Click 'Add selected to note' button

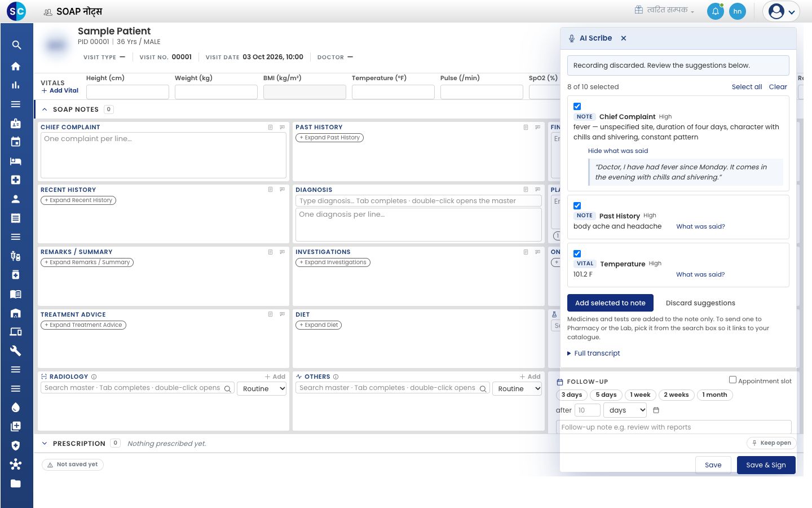coord(610,303)
